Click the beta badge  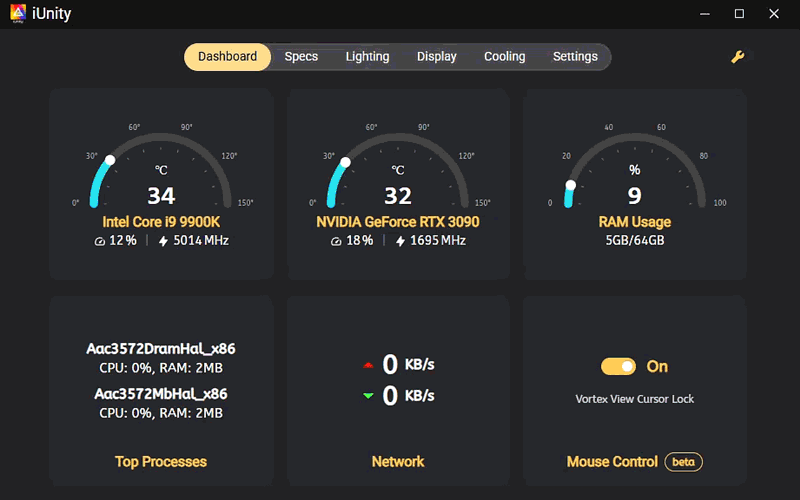pos(686,462)
